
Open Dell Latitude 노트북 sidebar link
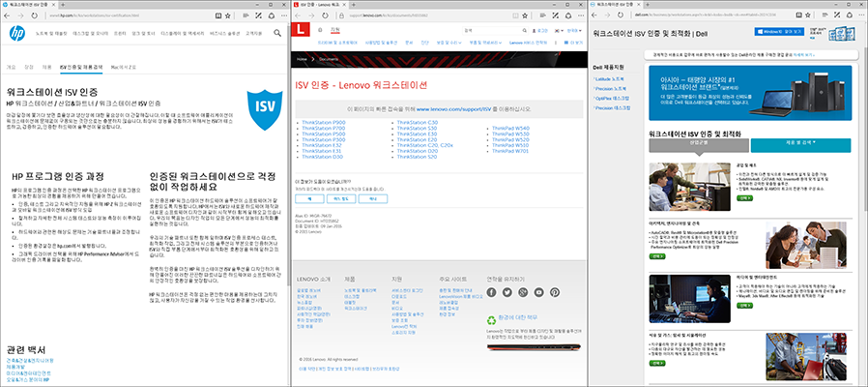tap(611, 78)
